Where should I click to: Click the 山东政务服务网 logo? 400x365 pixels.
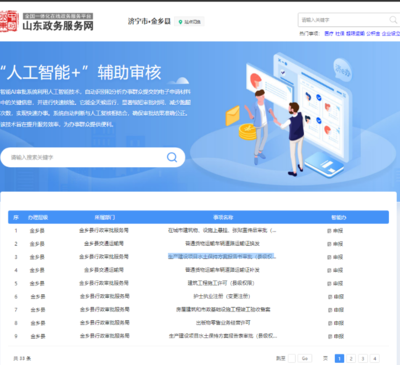[47, 21]
